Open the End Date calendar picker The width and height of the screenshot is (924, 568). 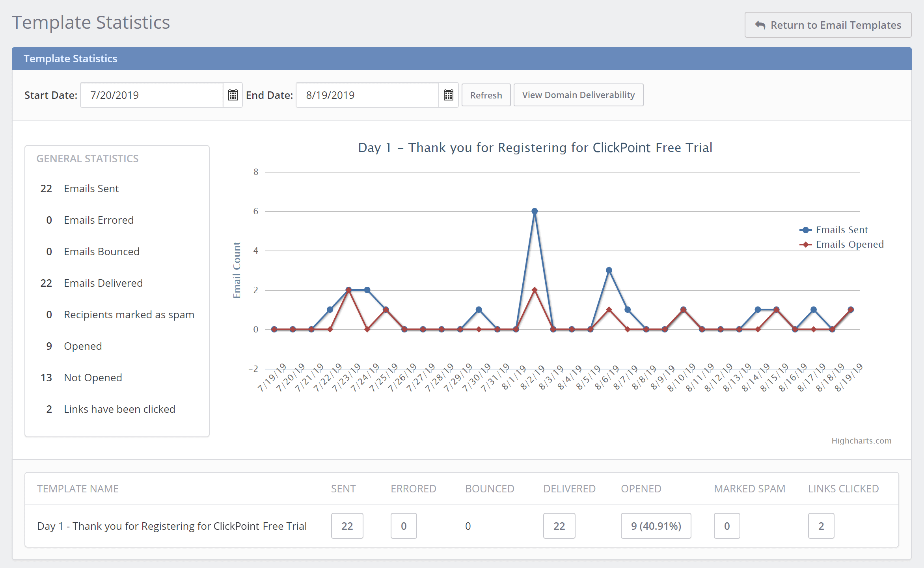[x=448, y=95]
